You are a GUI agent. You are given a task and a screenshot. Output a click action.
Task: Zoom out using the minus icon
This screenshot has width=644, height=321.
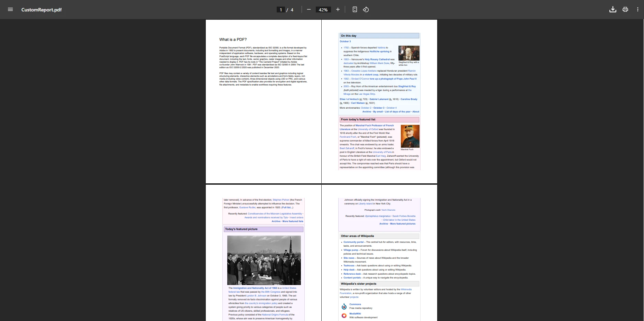tap(309, 9)
